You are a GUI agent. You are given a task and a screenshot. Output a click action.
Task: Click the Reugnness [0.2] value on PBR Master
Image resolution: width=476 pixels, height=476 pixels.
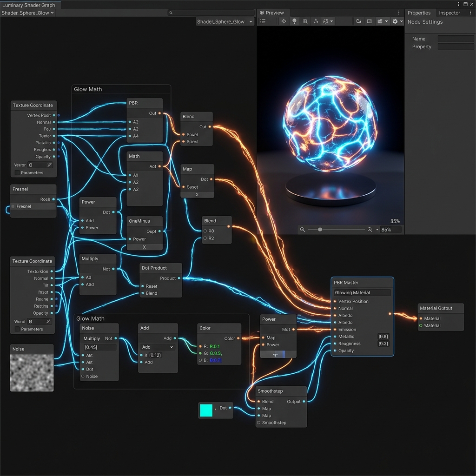(383, 344)
